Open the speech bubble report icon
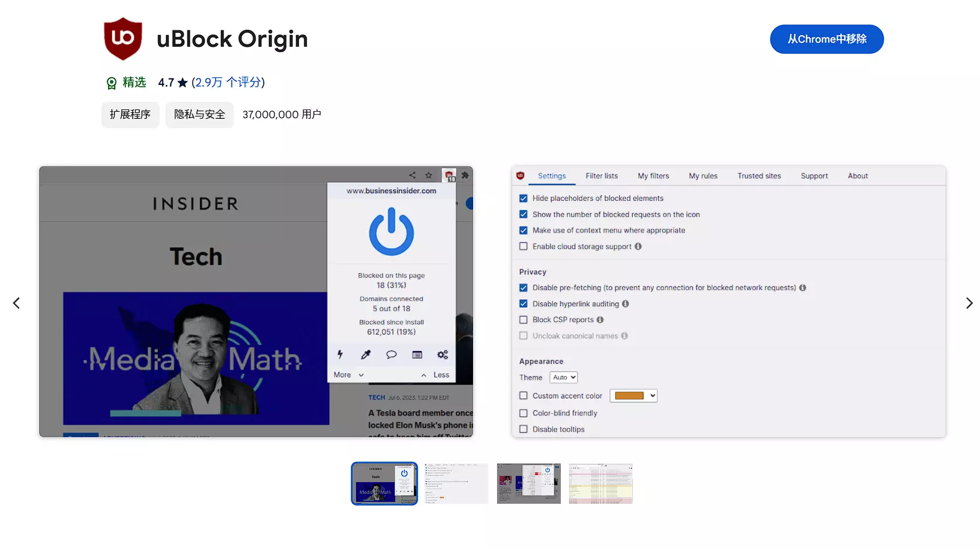Screen dimensions: 980x550 coord(391,355)
